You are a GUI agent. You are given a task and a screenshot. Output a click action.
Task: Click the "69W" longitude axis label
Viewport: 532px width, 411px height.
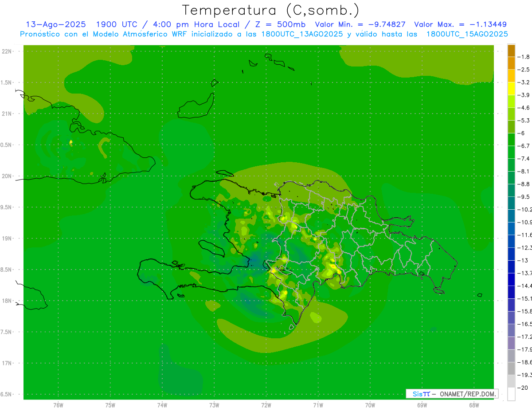click(422, 405)
